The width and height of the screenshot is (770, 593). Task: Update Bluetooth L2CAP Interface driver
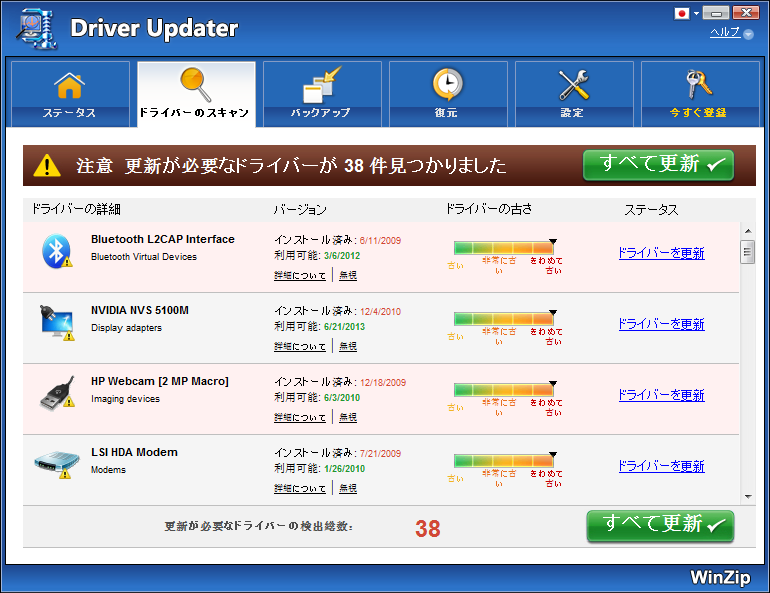(x=661, y=253)
